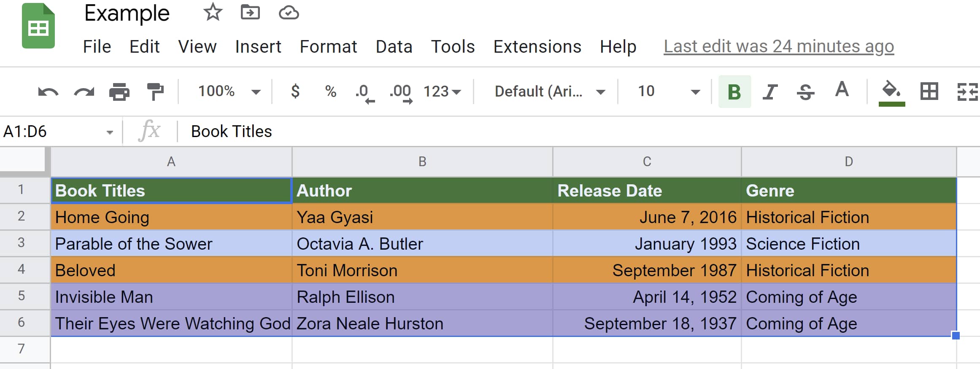
Task: Expand the Default (Arial) font dropdown
Action: (x=549, y=92)
